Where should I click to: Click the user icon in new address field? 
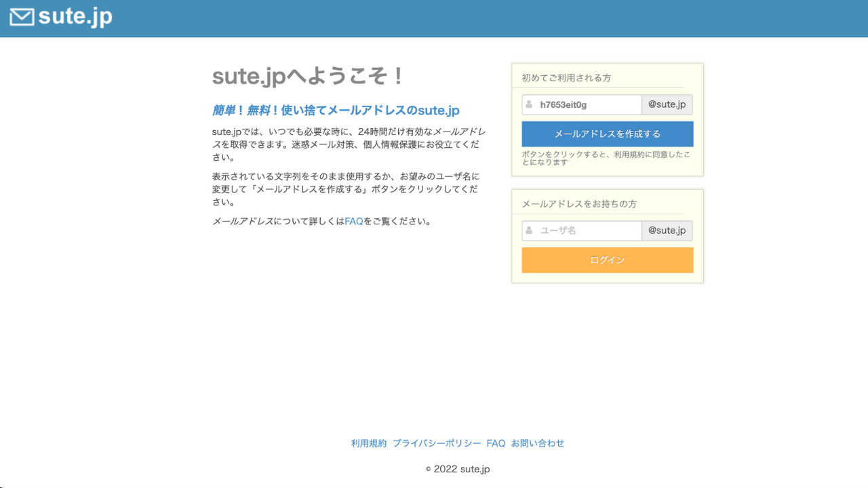[x=529, y=104]
